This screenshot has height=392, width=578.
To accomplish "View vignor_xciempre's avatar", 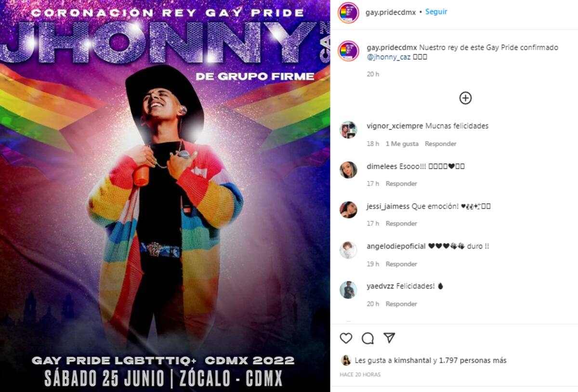I will (348, 130).
